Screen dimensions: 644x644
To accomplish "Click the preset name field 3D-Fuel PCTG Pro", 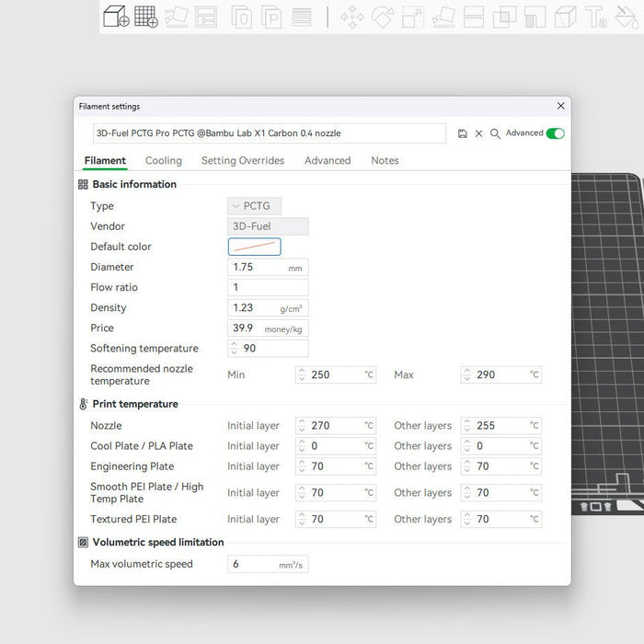I will click(x=270, y=133).
